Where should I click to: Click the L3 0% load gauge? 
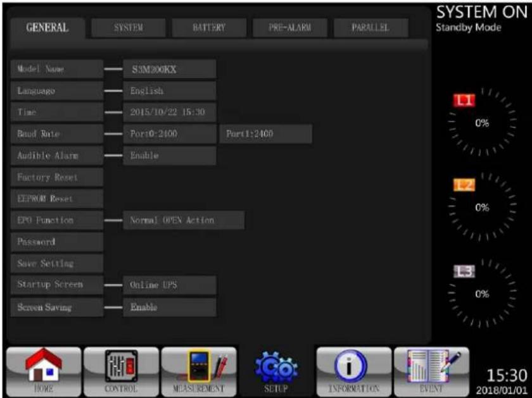[x=483, y=294]
